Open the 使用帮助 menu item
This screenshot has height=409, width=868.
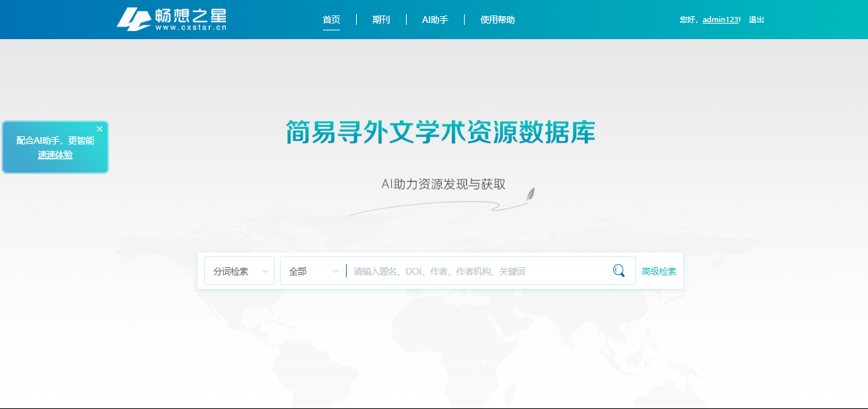coord(498,20)
